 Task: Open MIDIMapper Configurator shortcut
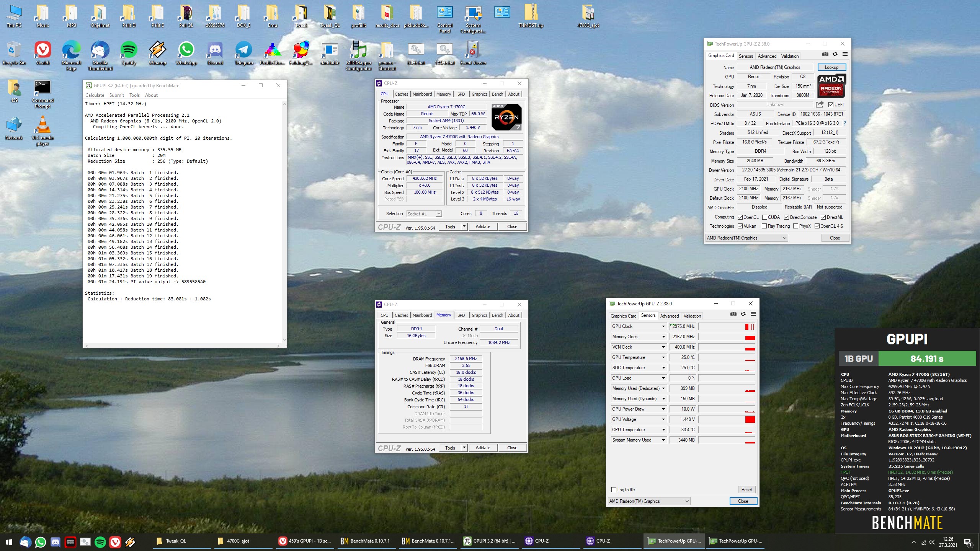point(359,56)
